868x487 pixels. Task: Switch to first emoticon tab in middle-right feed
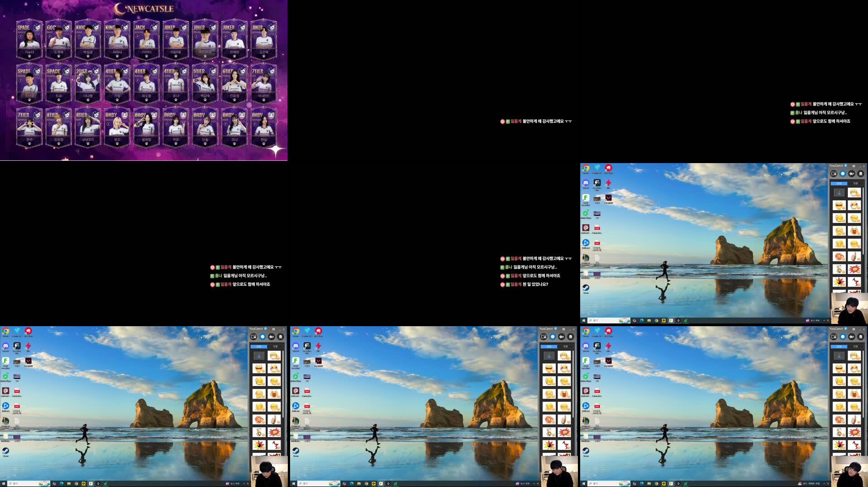click(x=839, y=183)
